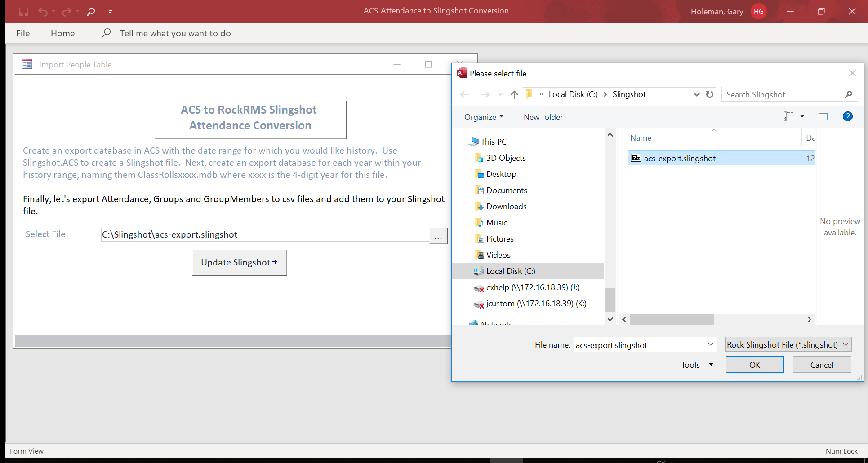Open Customize Quick Access Toolbar dropdown
The width and height of the screenshot is (868, 463).
pos(110,12)
